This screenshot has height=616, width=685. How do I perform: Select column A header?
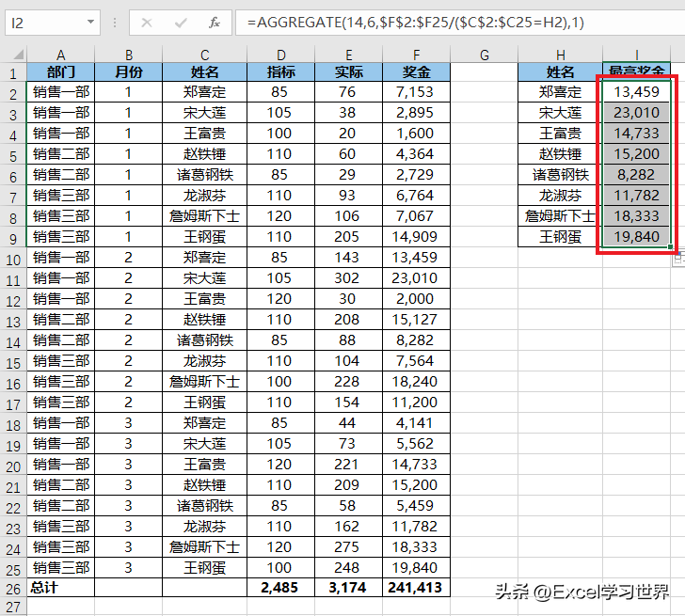[61, 55]
